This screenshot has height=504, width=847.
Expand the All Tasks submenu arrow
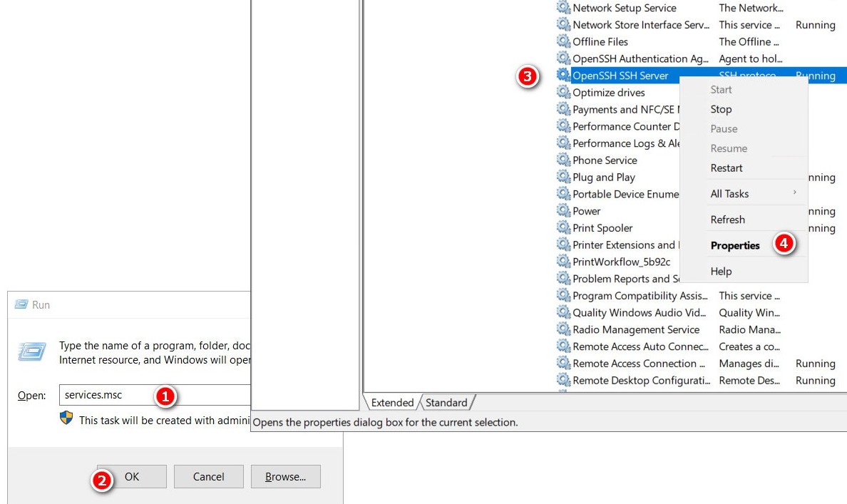tap(795, 192)
